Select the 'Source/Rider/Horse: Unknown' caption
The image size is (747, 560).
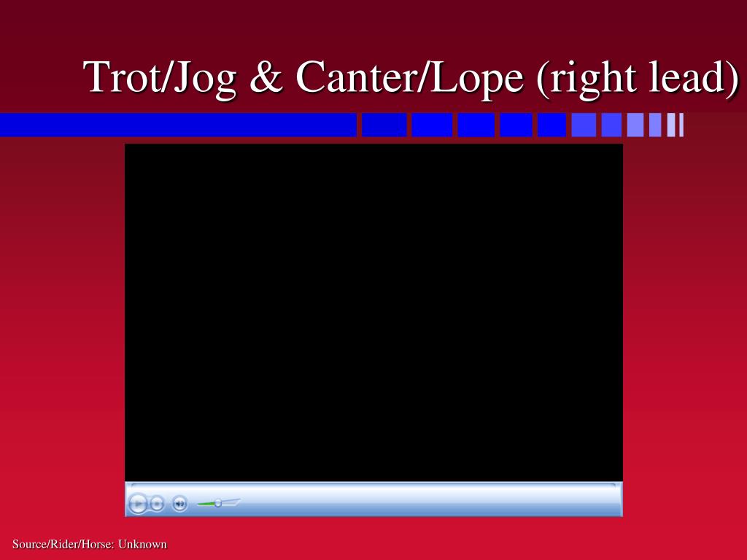click(90, 544)
